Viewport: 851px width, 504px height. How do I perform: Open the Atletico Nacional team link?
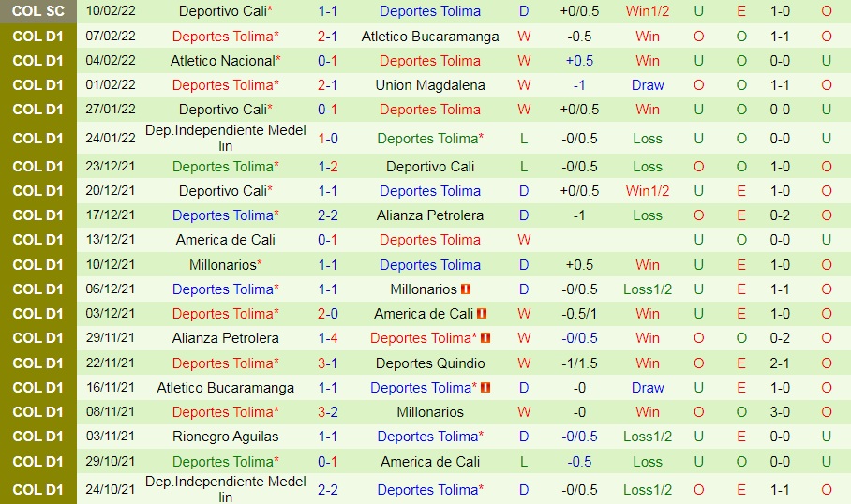pos(225,60)
